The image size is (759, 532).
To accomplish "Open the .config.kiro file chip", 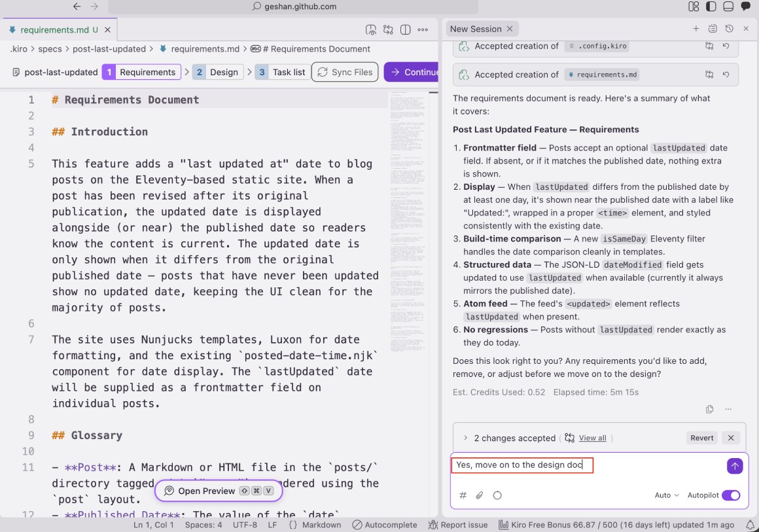I will tap(597, 46).
